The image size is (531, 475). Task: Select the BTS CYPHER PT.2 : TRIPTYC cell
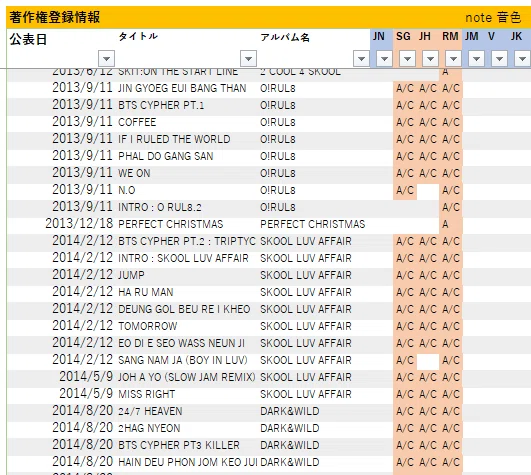pos(187,241)
